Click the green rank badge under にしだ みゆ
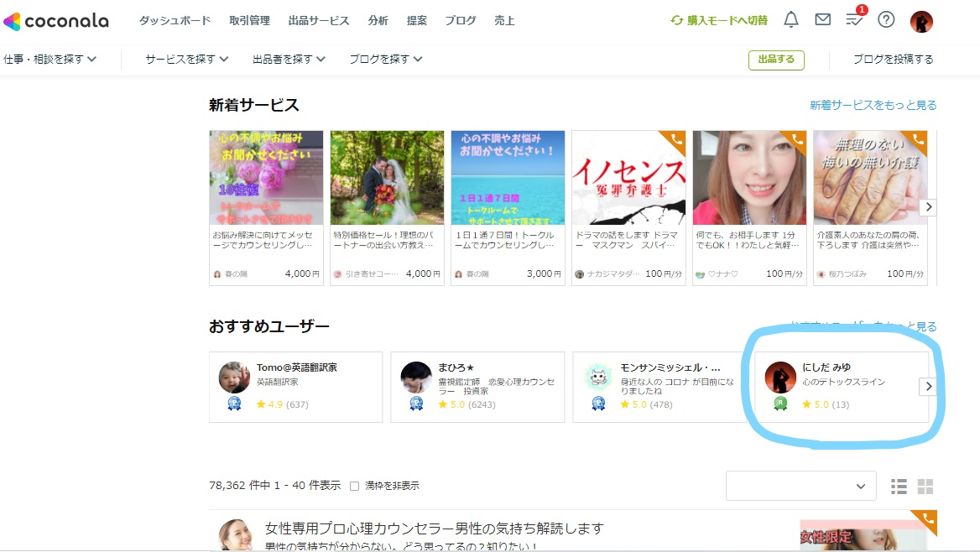Image resolution: width=980 pixels, height=552 pixels. 780,404
